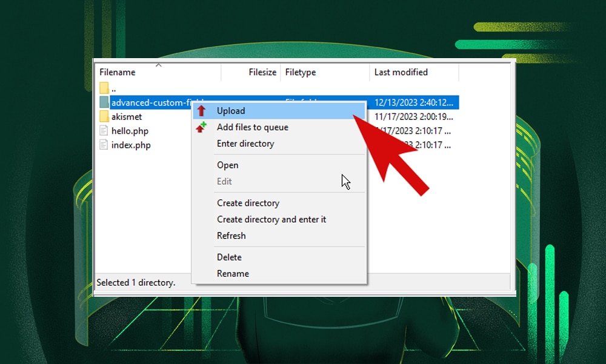Click the Add files to queue icon
The height and width of the screenshot is (364, 606).
click(x=202, y=127)
